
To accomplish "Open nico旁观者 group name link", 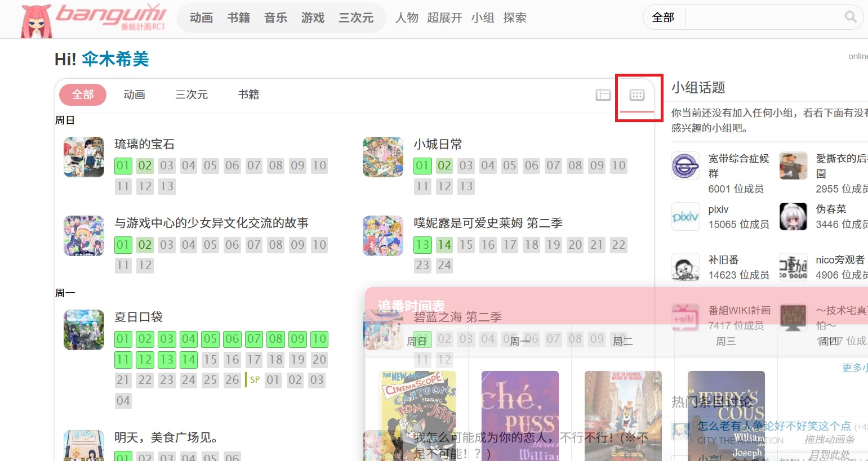I will pyautogui.click(x=840, y=259).
